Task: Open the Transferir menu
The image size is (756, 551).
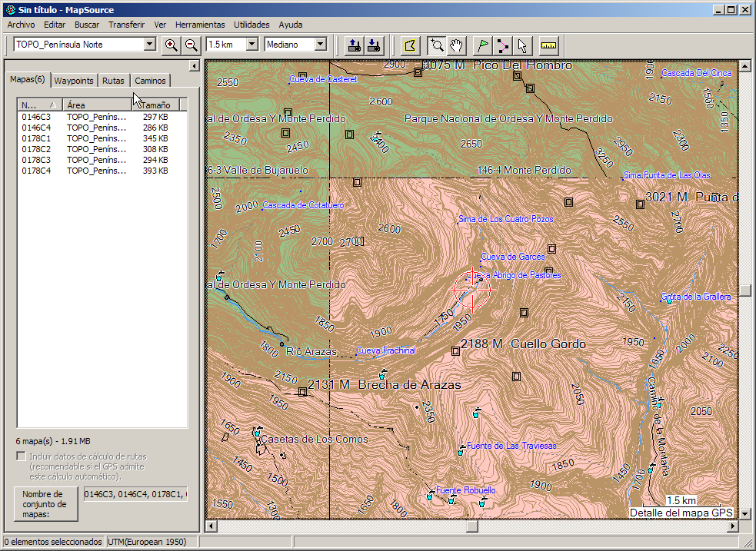Action: tap(126, 25)
